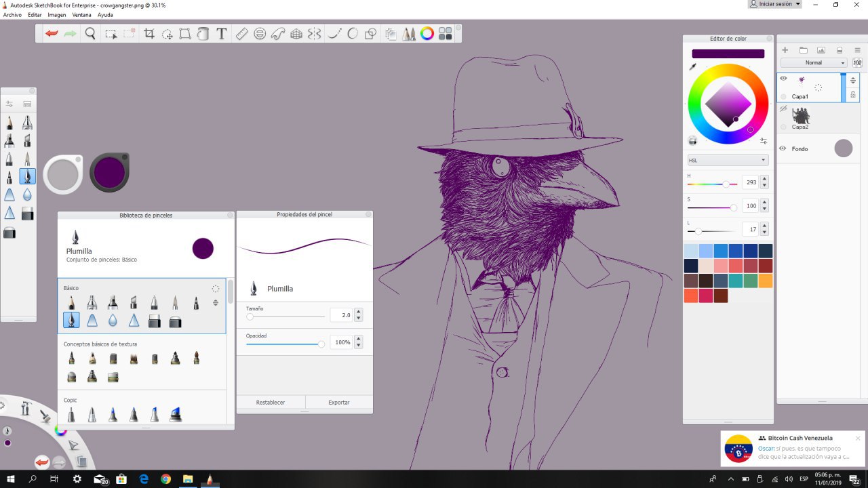Open the Color Wheel from toolbar
The height and width of the screenshot is (488, 868).
(427, 33)
